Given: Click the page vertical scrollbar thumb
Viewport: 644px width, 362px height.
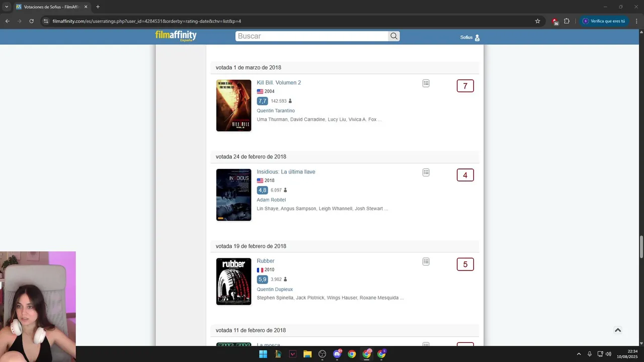Looking at the screenshot, I should pos(640,246).
